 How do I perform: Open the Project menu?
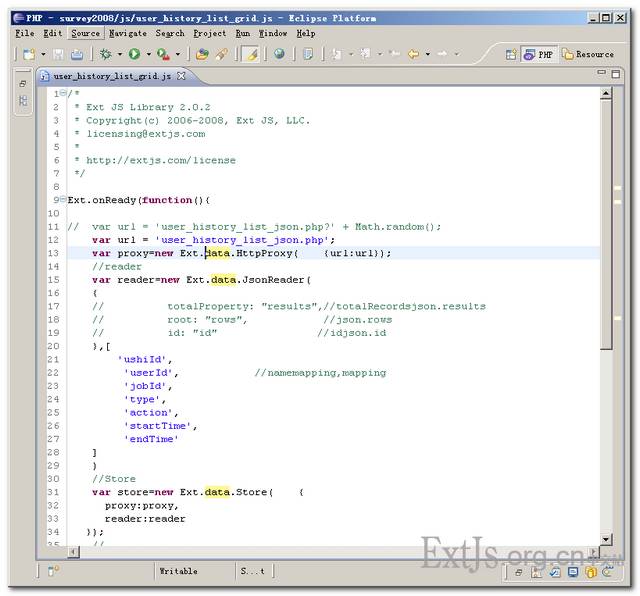(x=210, y=33)
